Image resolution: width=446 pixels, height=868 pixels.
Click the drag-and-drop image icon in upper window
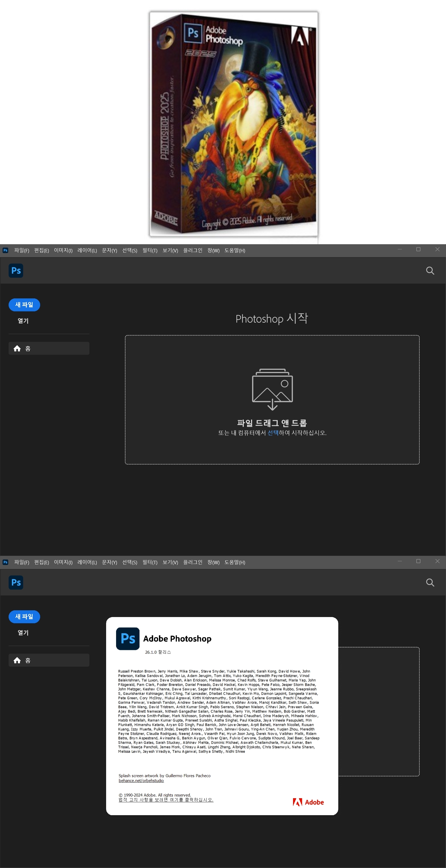(272, 389)
